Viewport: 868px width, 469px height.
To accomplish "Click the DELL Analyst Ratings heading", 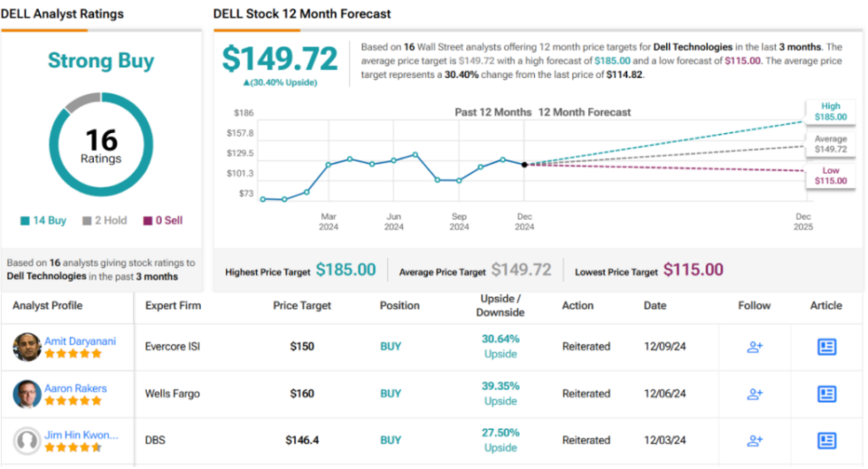I will click(x=62, y=14).
